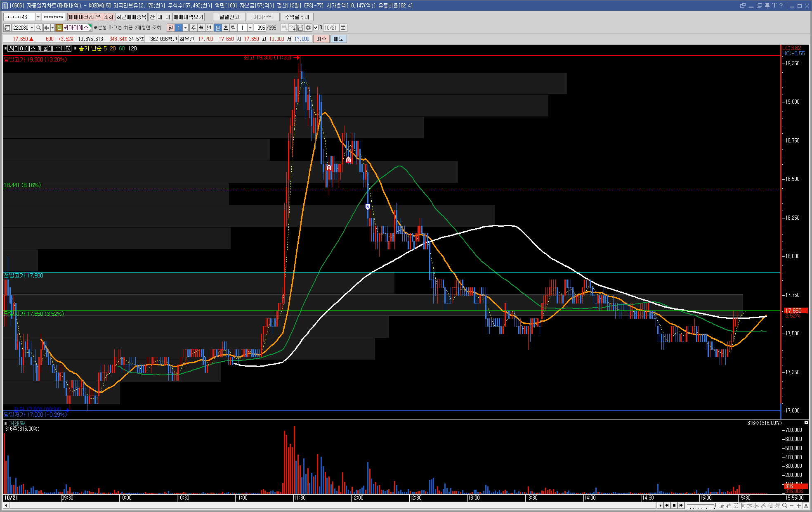
Task: Expand the stock code 222080 dropdown
Action: (x=32, y=28)
